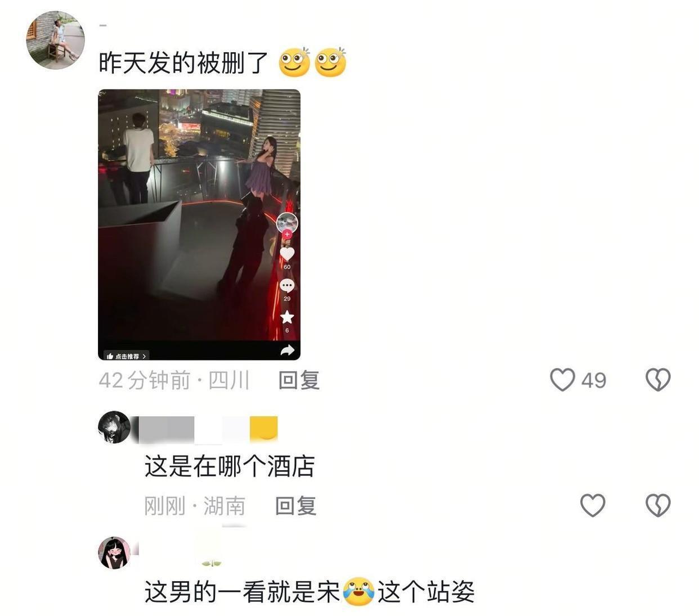Click 回复 under the Sichuan comment
This screenshot has height=616, width=699.
(299, 380)
